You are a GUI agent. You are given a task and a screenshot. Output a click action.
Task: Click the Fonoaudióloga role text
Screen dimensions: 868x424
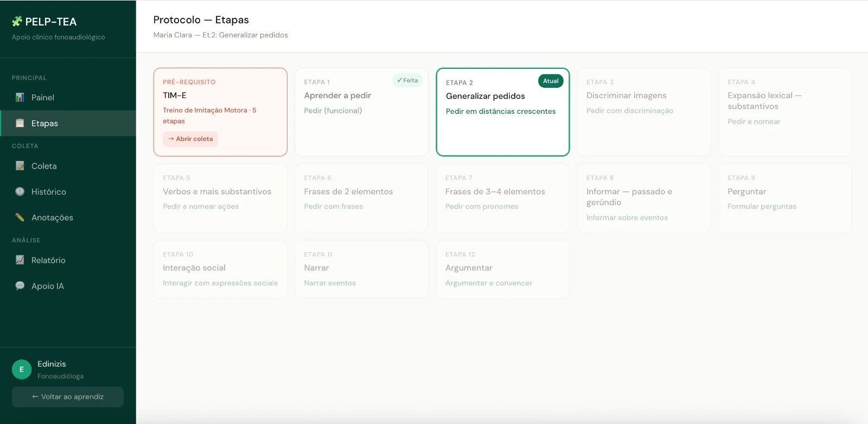(x=60, y=376)
